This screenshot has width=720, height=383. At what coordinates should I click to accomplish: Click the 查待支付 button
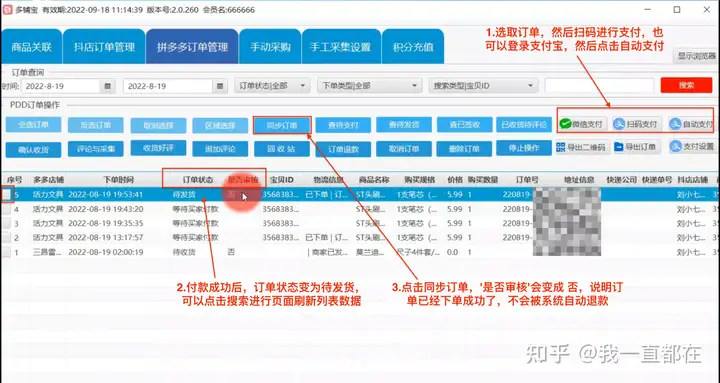pos(343,125)
